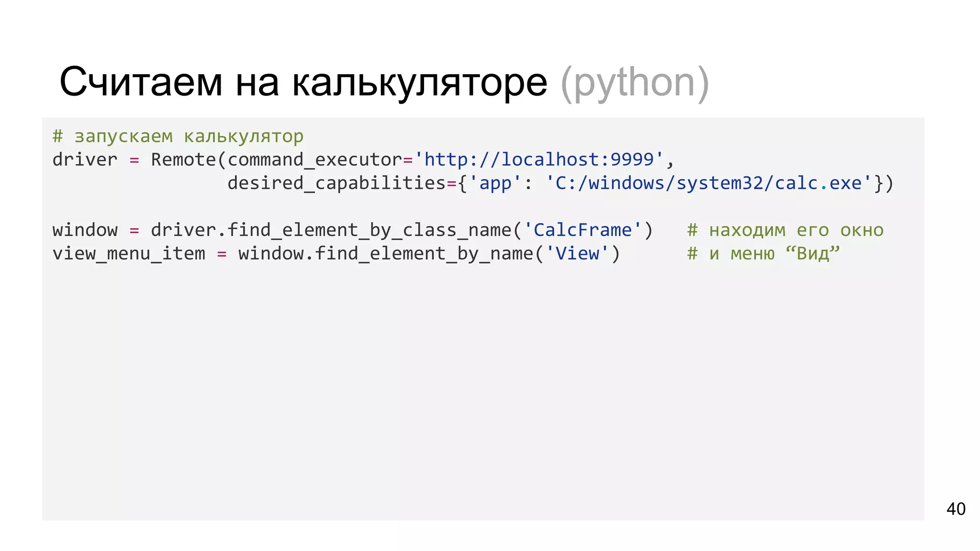The width and height of the screenshot is (980, 551).
Task: Click the 'http://localhost:9999' string
Action: [x=539, y=159]
